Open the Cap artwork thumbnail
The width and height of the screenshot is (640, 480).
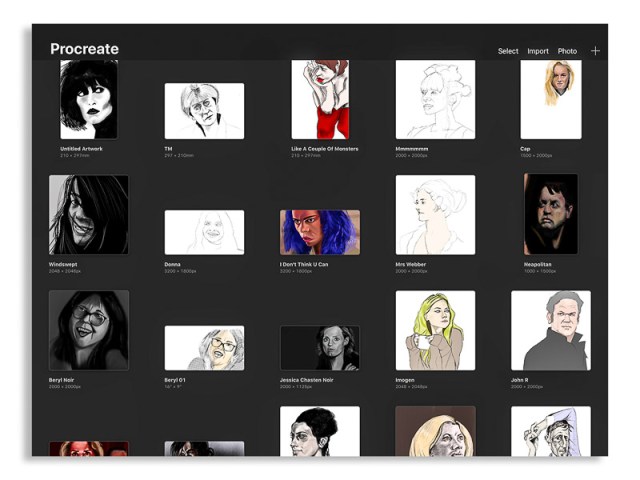pos(551,100)
